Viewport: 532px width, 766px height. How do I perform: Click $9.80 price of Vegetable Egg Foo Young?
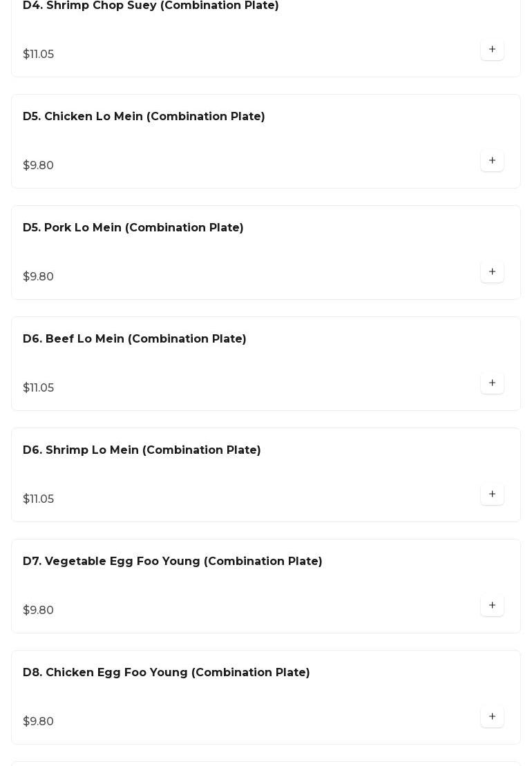pyautogui.click(x=39, y=611)
